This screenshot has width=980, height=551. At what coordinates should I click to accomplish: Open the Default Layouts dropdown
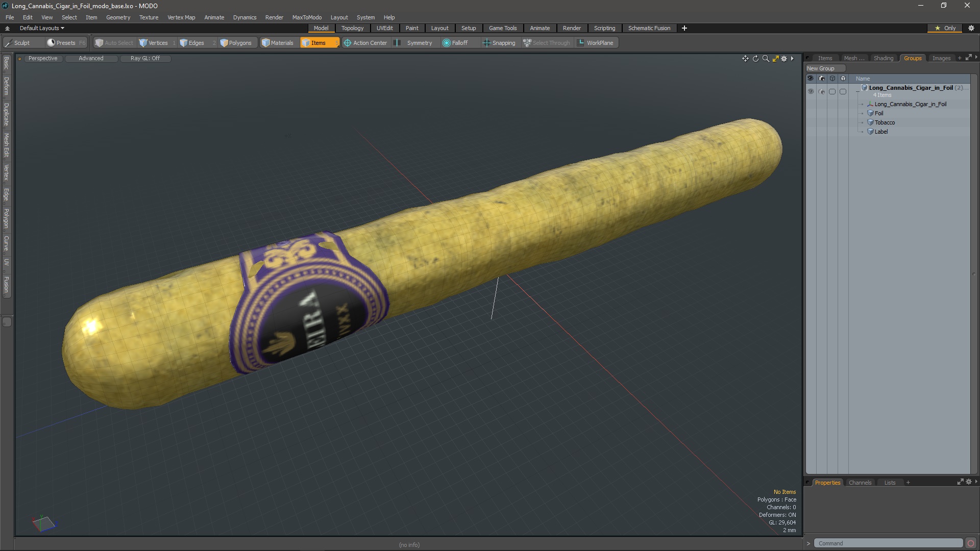[x=42, y=28]
